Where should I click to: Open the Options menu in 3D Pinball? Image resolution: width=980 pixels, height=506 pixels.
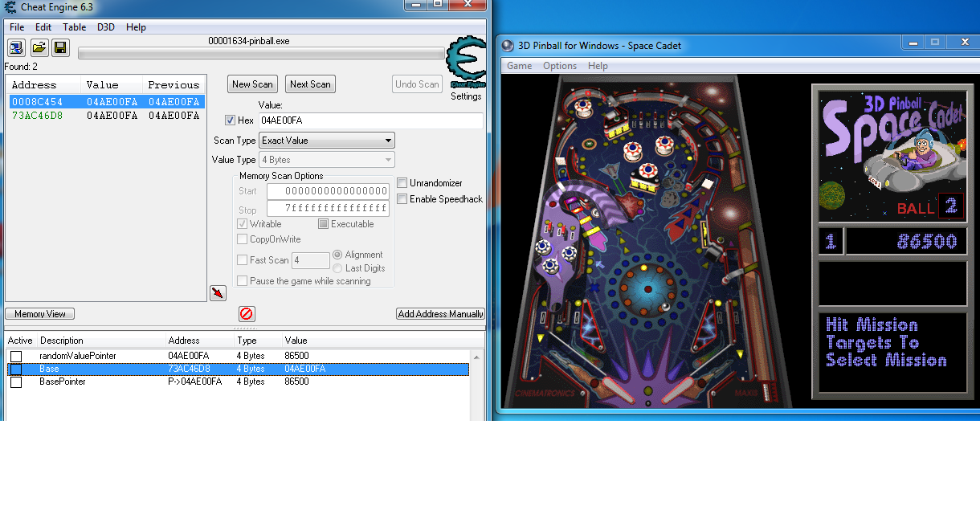click(x=560, y=66)
